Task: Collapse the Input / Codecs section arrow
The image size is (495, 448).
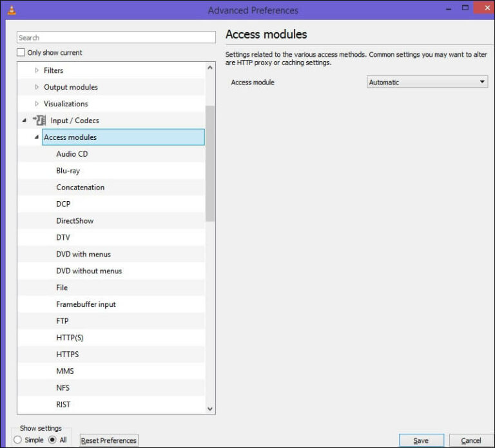Action: click(x=24, y=120)
